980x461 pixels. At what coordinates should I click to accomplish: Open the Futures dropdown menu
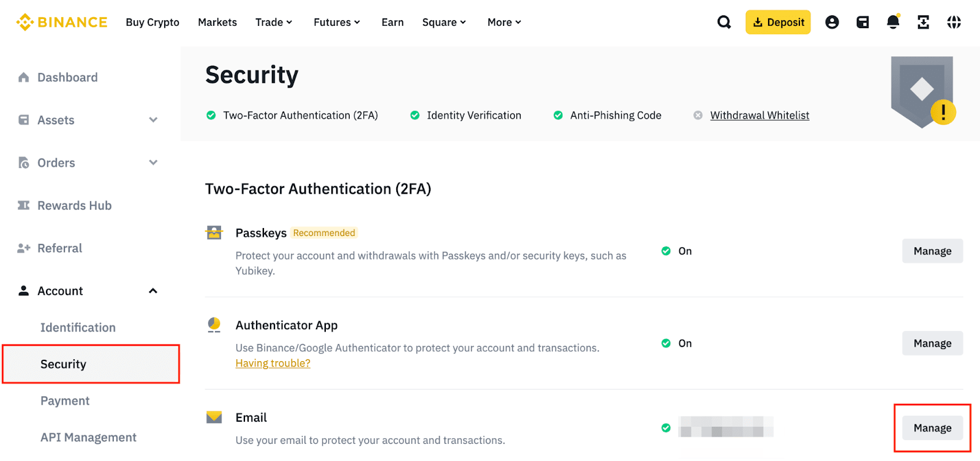click(337, 22)
